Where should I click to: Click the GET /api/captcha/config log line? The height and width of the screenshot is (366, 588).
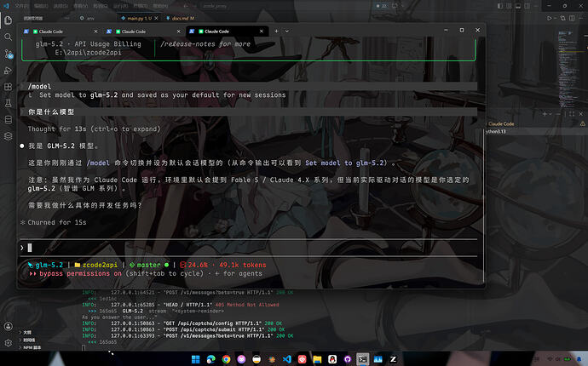pyautogui.click(x=182, y=323)
